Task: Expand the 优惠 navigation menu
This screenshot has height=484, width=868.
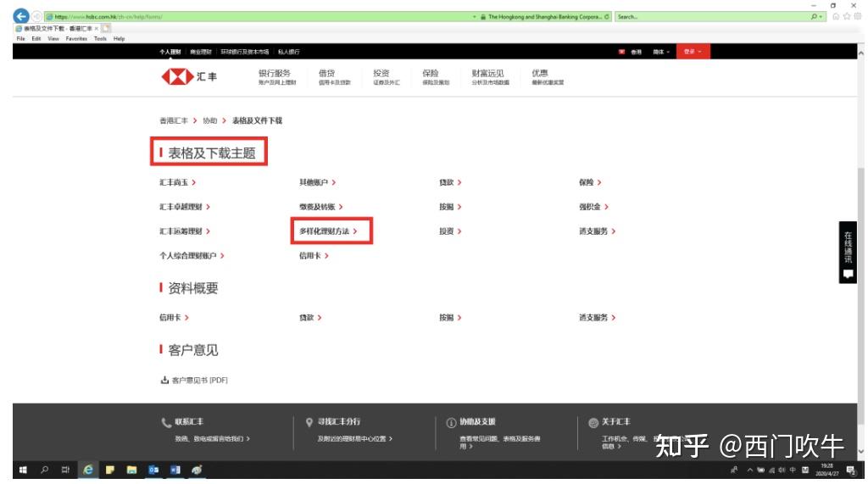Action: click(x=548, y=76)
